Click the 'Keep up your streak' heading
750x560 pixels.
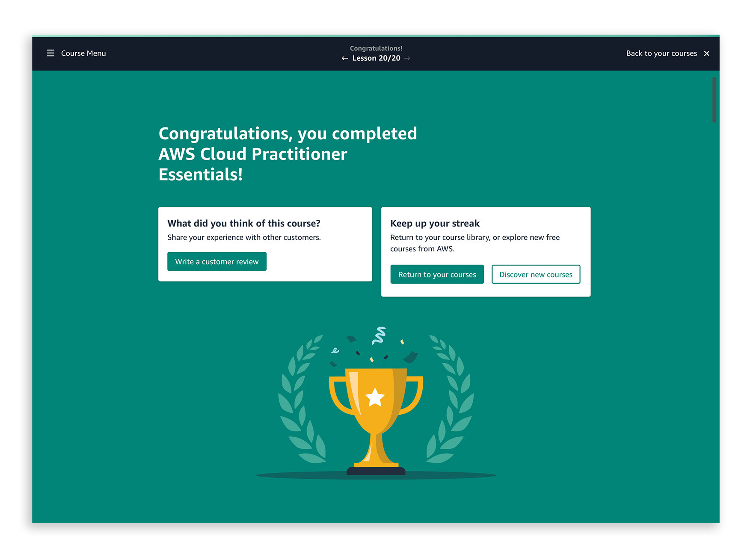pos(435,223)
